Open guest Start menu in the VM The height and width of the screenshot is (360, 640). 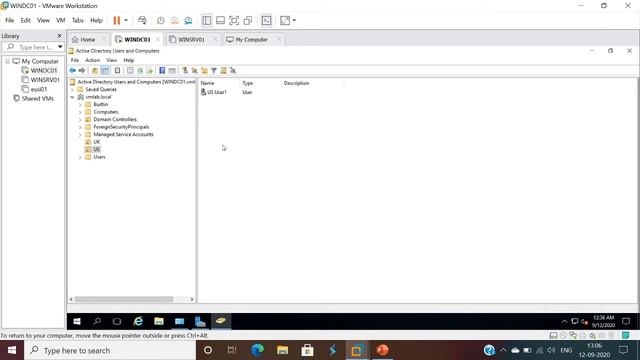coord(77,322)
